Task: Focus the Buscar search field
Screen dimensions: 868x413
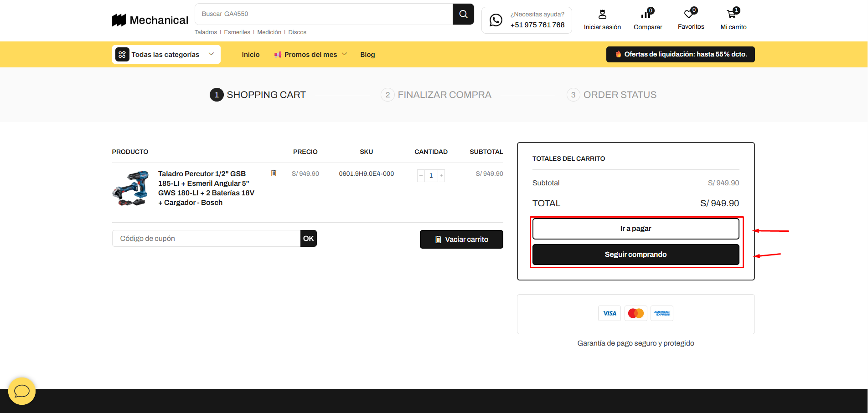Action: point(324,14)
